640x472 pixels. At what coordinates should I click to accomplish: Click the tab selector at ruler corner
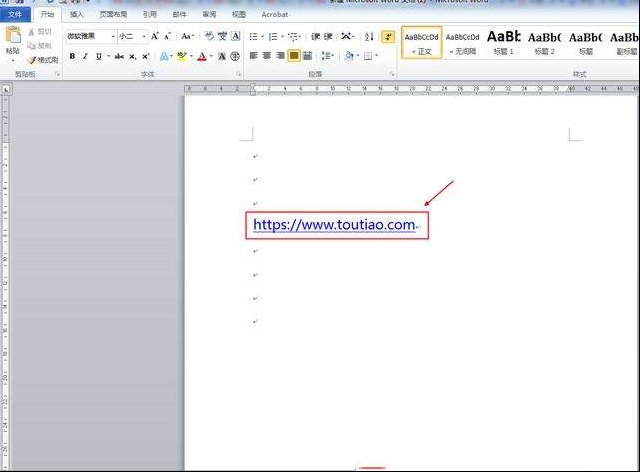pyautogui.click(x=6, y=88)
